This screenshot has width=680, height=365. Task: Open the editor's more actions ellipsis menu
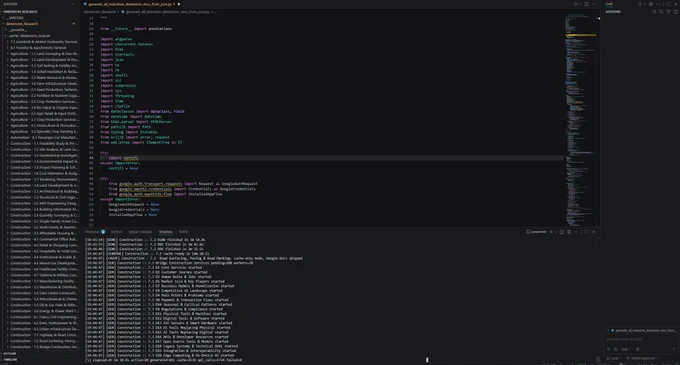(x=594, y=4)
